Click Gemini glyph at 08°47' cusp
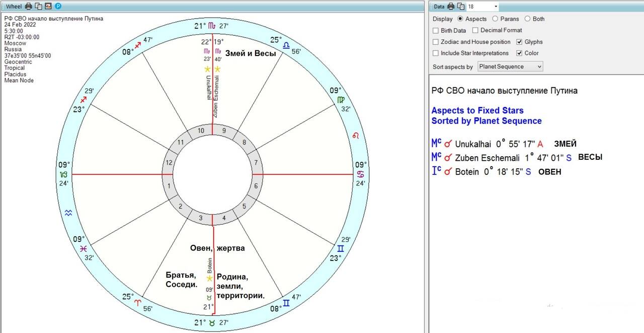This screenshot has width=644, height=333. pyautogui.click(x=286, y=303)
